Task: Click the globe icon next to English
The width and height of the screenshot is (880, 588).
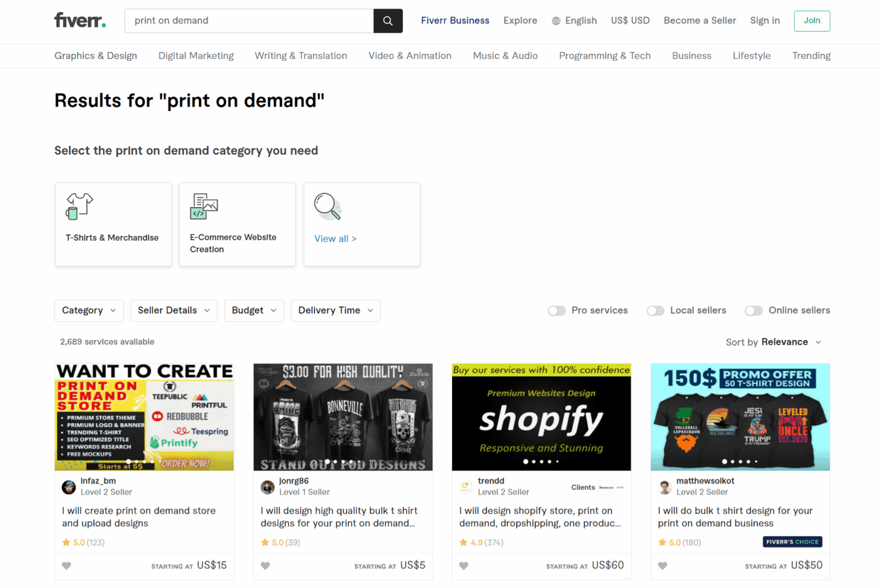Action: click(x=555, y=21)
